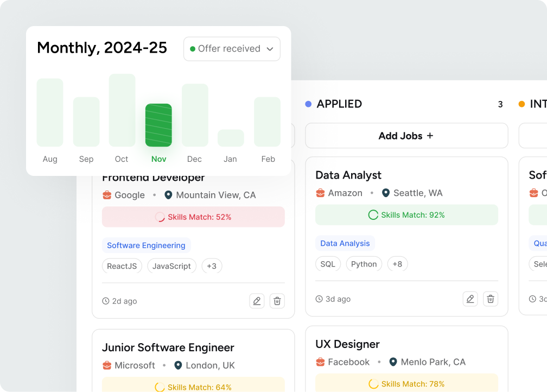The height and width of the screenshot is (392, 547).
Task: Select the Oct bar in chart
Action: point(122,110)
